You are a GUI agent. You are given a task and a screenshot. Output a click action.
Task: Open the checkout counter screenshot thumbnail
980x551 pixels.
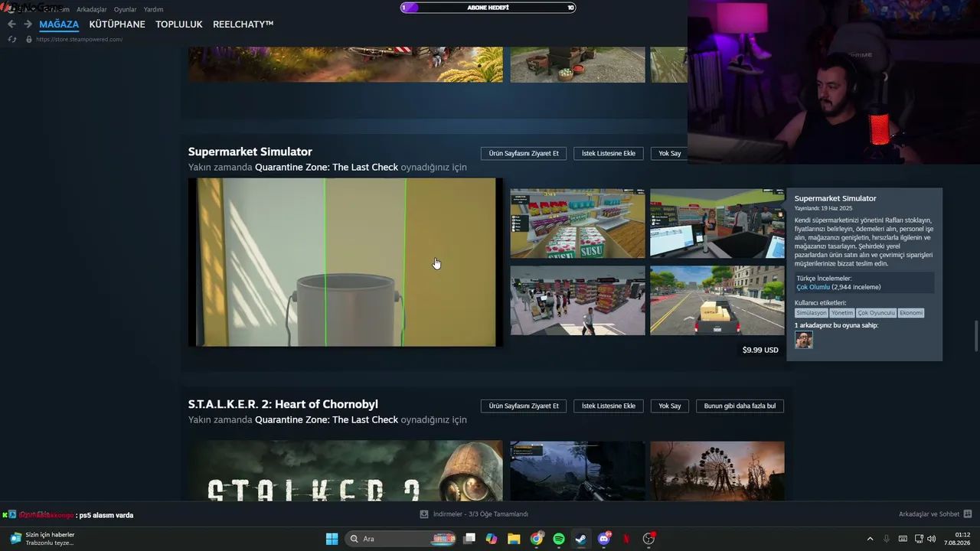[x=717, y=223]
